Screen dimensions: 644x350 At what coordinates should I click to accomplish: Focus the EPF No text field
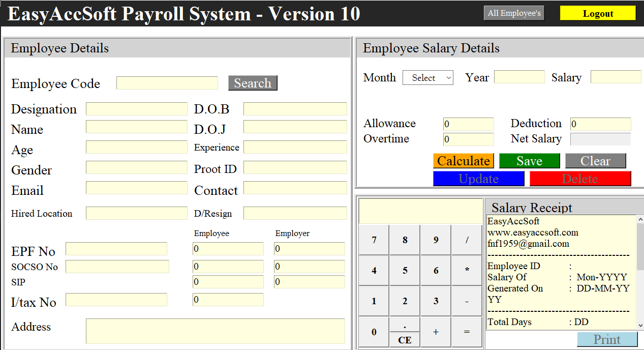point(116,249)
